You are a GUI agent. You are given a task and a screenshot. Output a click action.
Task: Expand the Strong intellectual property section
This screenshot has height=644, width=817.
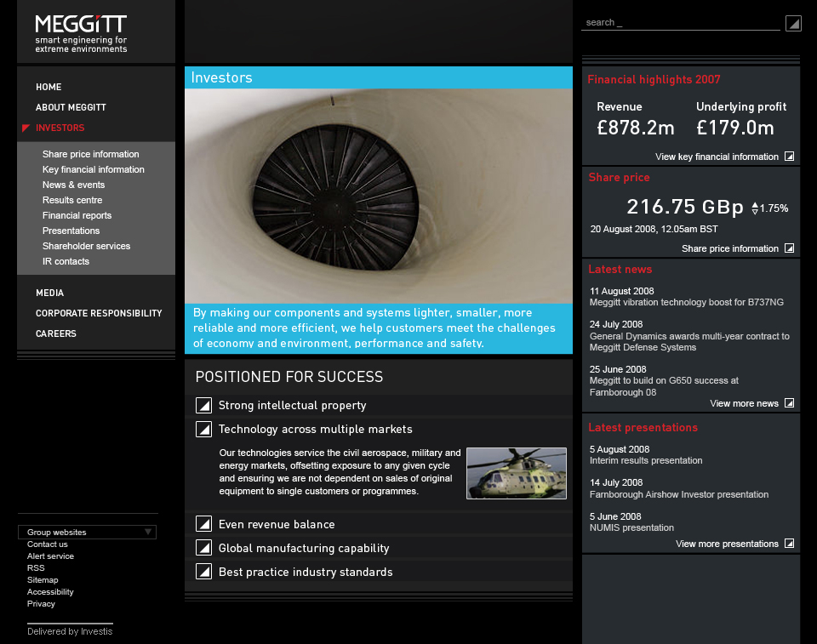point(203,406)
